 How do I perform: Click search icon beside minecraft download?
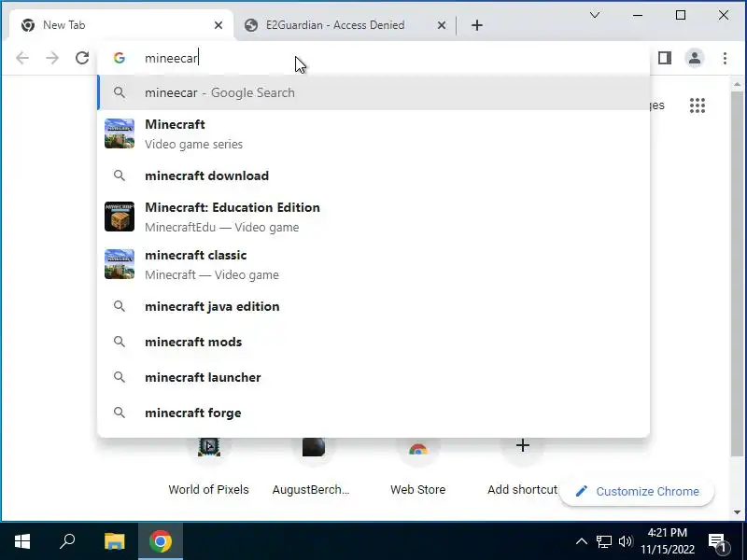pyautogui.click(x=120, y=175)
